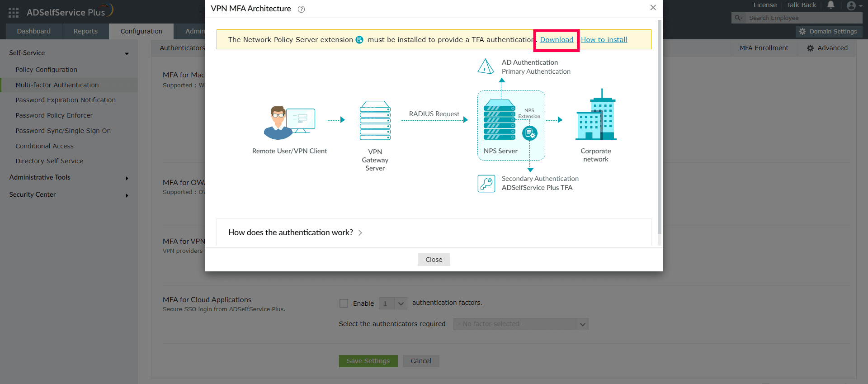The height and width of the screenshot is (384, 868).
Task: Open the Admin tab
Action: tap(195, 31)
